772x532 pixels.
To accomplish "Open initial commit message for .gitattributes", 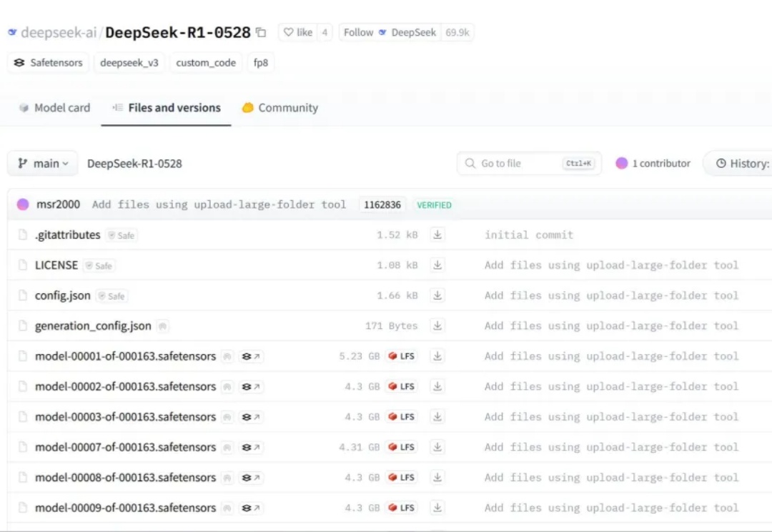I will tap(529, 235).
